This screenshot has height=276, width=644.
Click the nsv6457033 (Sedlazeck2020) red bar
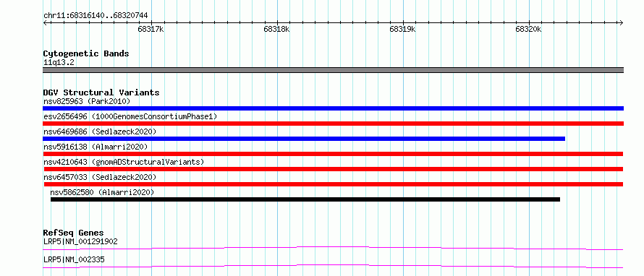coord(333,184)
